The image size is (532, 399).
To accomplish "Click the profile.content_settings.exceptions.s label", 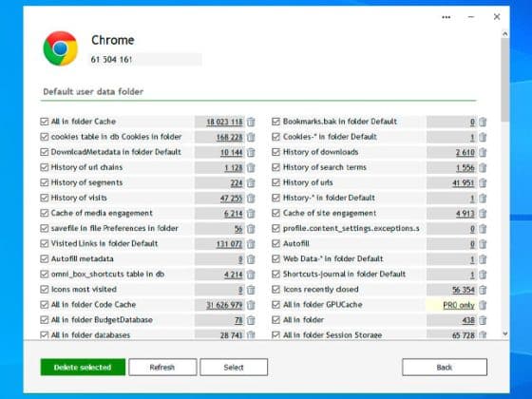I will (x=351, y=228).
